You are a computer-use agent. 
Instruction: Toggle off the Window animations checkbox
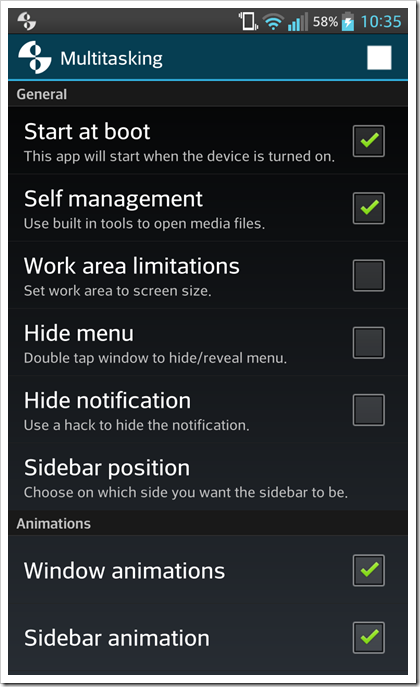point(369,570)
